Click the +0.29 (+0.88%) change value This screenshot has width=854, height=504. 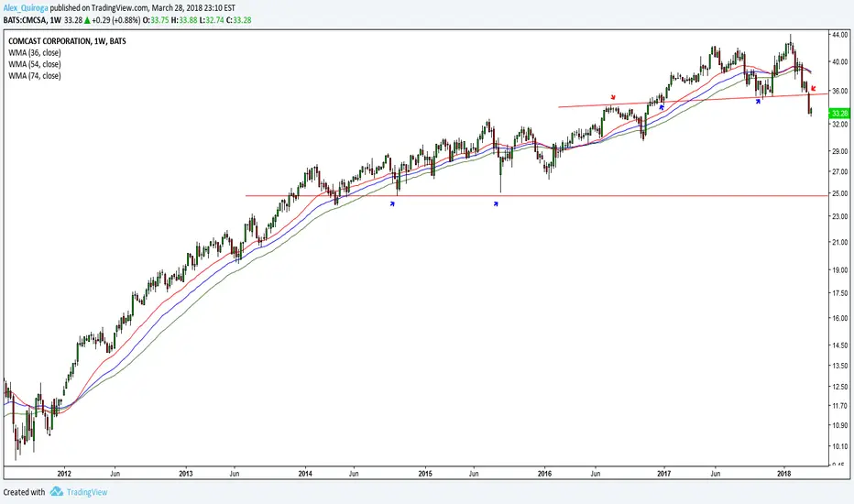coord(116,20)
